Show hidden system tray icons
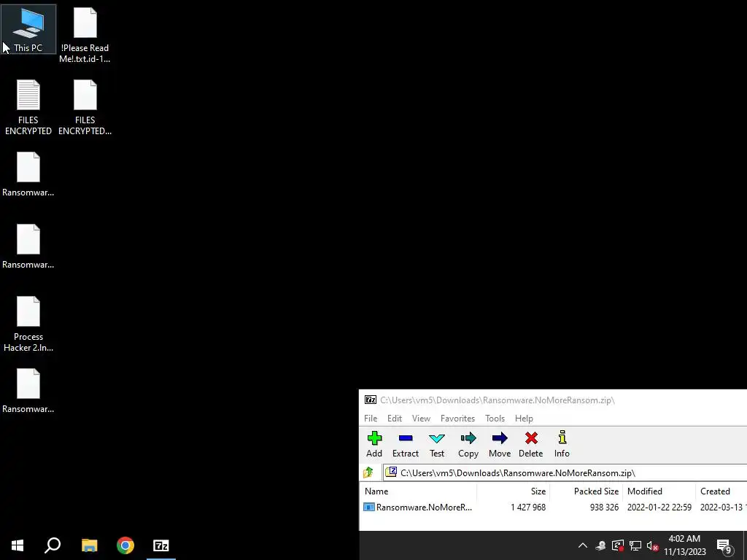Image resolution: width=747 pixels, height=560 pixels. coord(583,545)
